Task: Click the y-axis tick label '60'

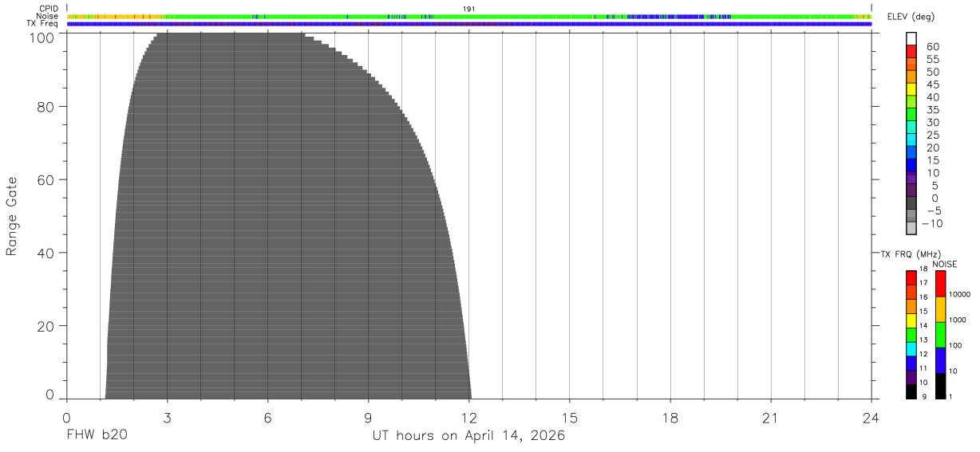Action: [x=47, y=180]
